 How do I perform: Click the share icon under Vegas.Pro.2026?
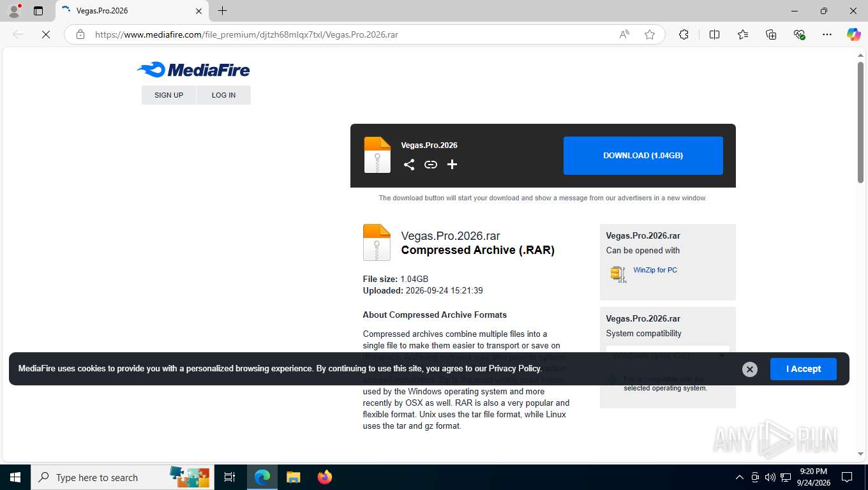tap(409, 165)
